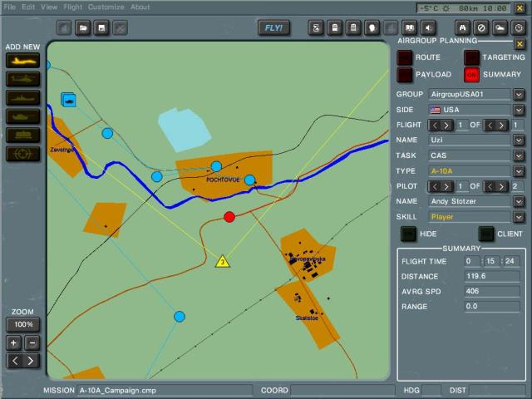Toggle the ROUTE panel switch

[x=404, y=57]
